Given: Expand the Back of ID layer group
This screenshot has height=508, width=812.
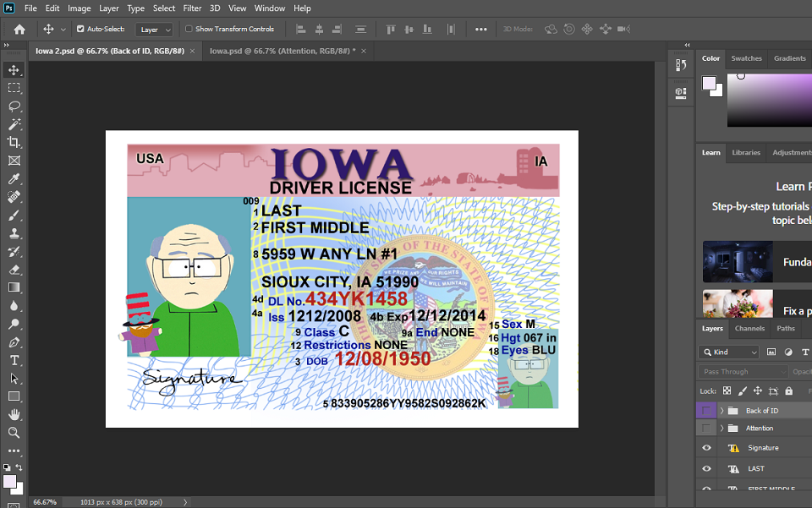Looking at the screenshot, I should pyautogui.click(x=722, y=410).
